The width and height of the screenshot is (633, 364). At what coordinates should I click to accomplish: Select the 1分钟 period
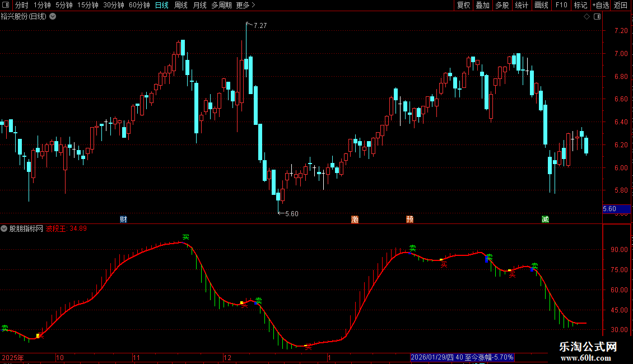pos(42,5)
